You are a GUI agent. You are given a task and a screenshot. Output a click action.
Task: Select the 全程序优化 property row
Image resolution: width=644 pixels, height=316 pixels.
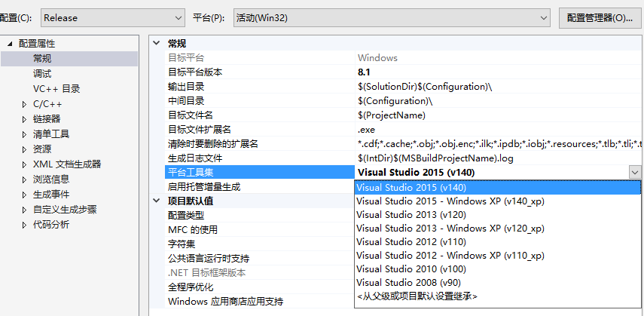point(260,287)
